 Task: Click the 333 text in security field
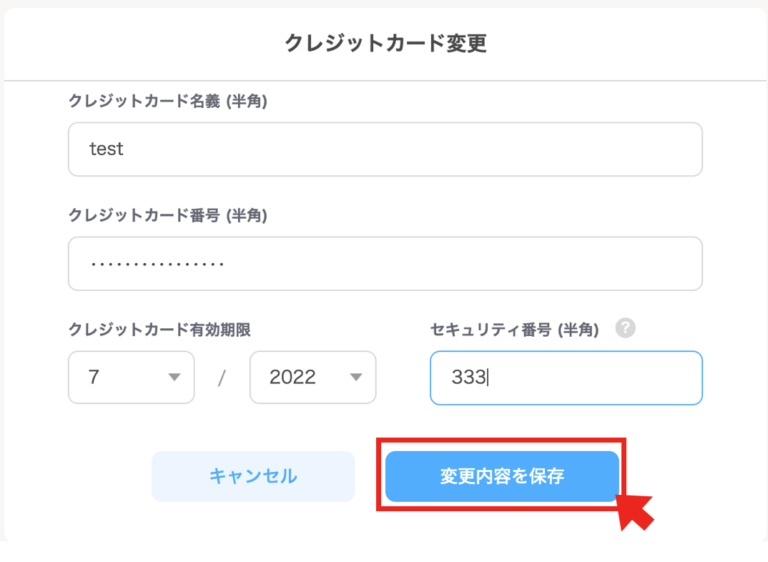click(x=467, y=377)
